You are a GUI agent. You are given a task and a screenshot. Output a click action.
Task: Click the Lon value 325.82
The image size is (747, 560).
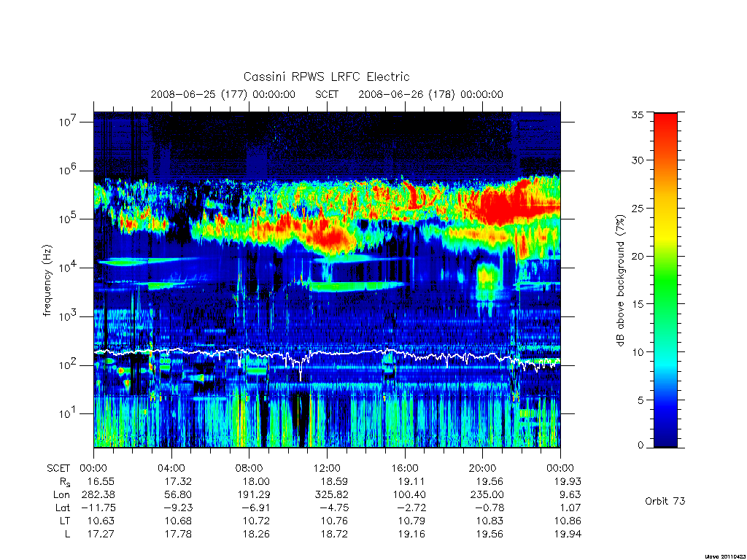coord(332,495)
